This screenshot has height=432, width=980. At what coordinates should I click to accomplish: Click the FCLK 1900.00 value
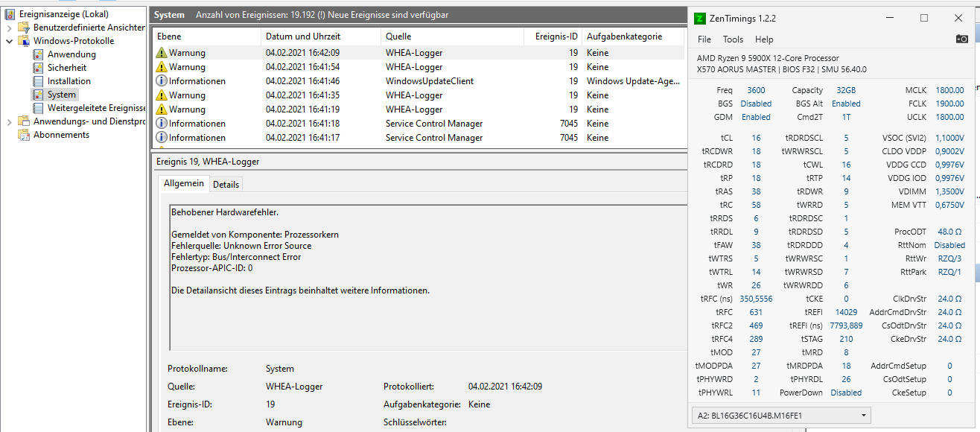tap(949, 104)
